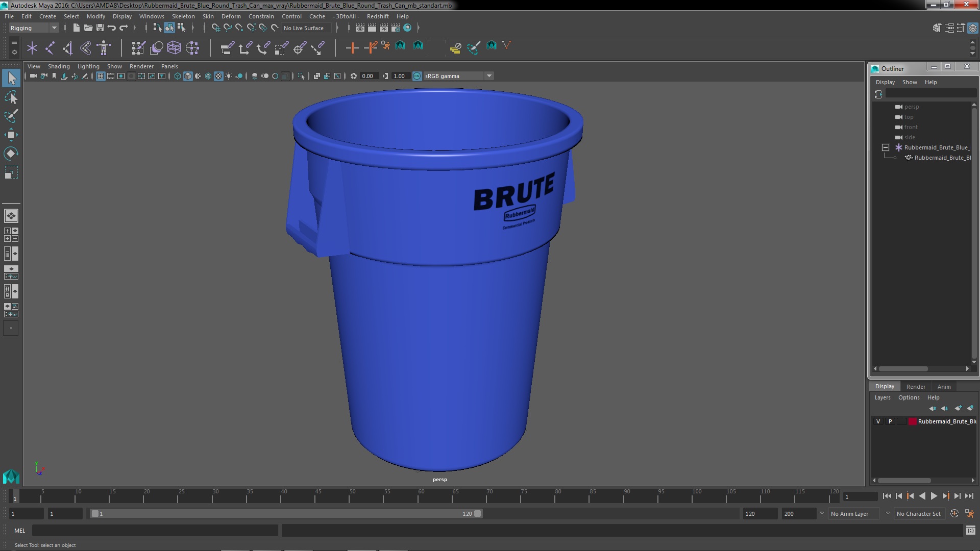Play the animation backwards

tap(922, 496)
